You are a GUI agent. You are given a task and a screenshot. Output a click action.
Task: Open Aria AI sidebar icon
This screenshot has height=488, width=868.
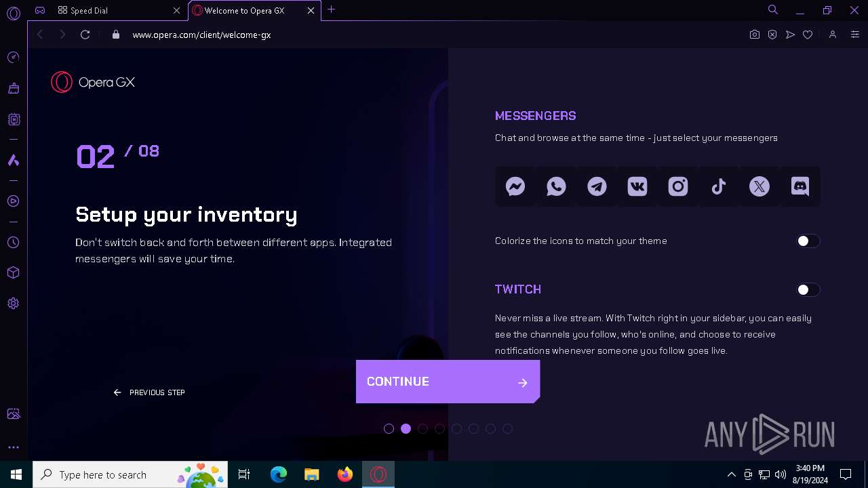pyautogui.click(x=13, y=161)
